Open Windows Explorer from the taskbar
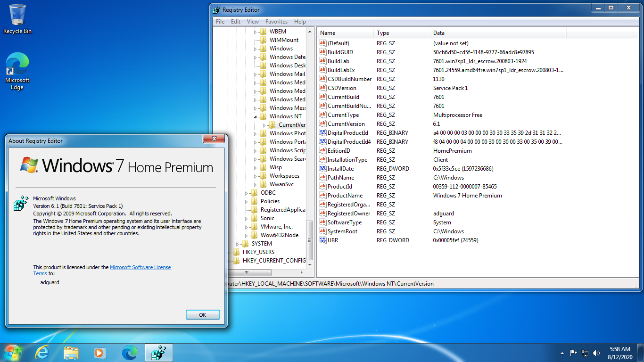Viewport: 644px width, 362px height. click(x=71, y=353)
